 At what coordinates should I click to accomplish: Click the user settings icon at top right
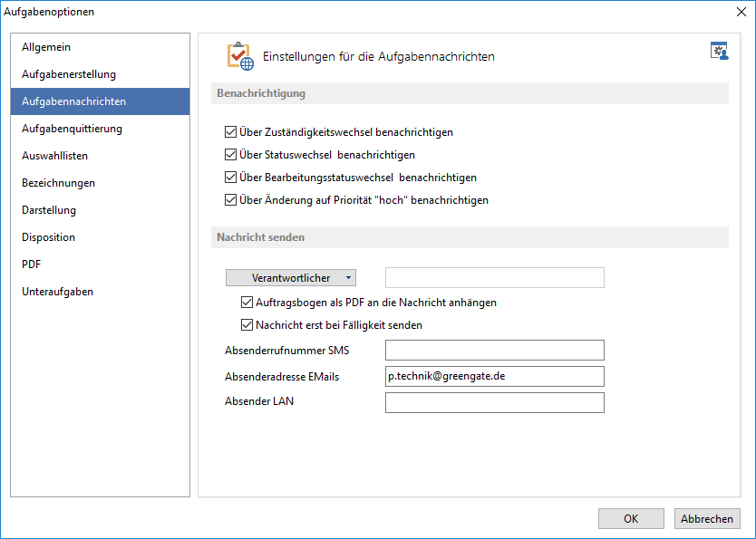click(x=719, y=51)
